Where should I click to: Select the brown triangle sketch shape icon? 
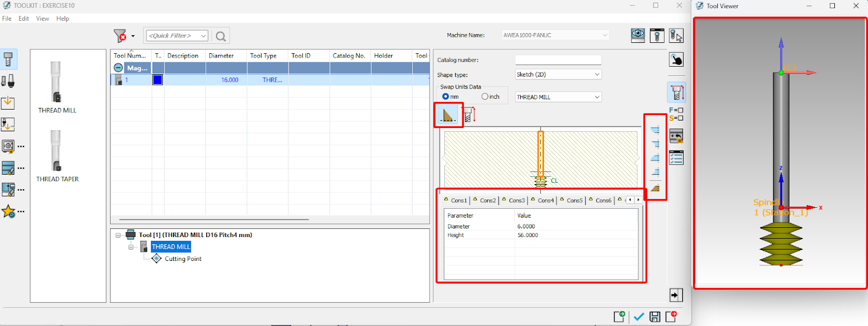tap(448, 115)
